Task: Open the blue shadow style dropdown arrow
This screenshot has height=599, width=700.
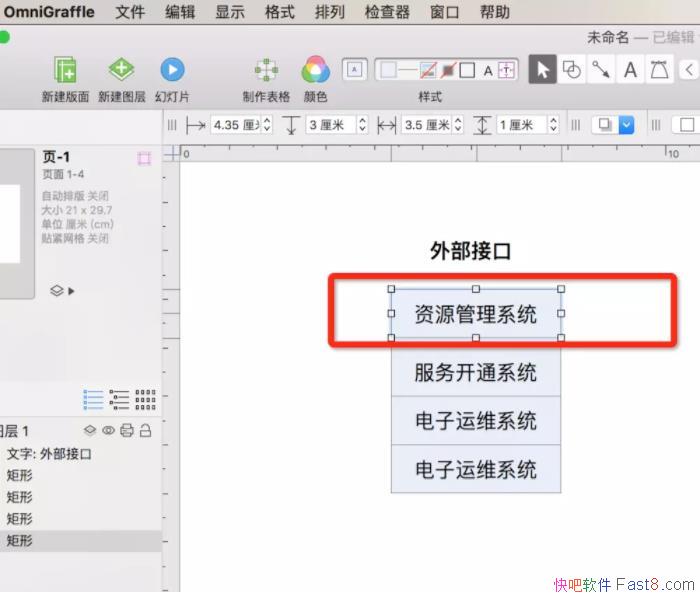Action: (626, 125)
